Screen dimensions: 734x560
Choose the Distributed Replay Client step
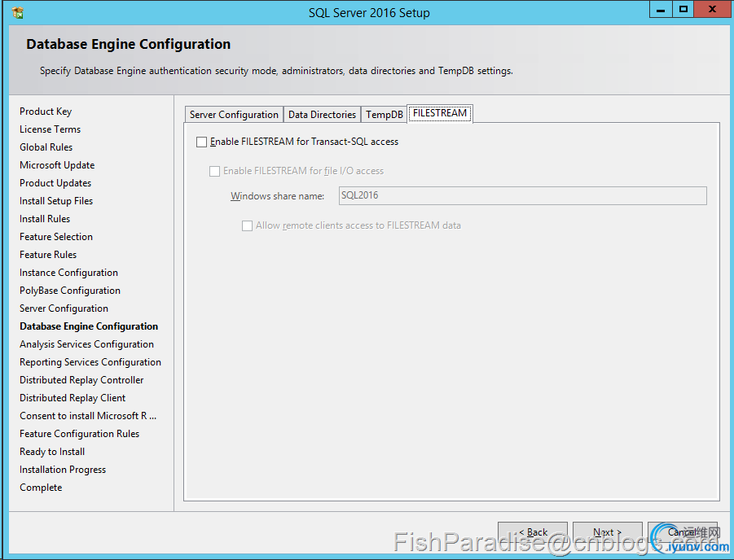click(73, 398)
